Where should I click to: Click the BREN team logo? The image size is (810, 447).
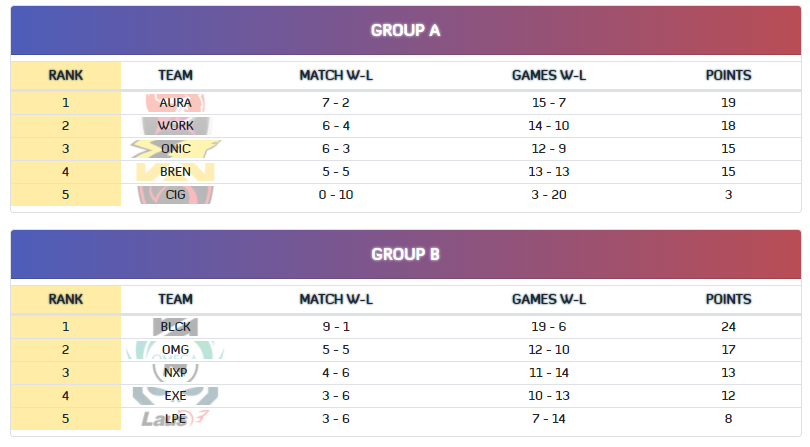(x=175, y=172)
